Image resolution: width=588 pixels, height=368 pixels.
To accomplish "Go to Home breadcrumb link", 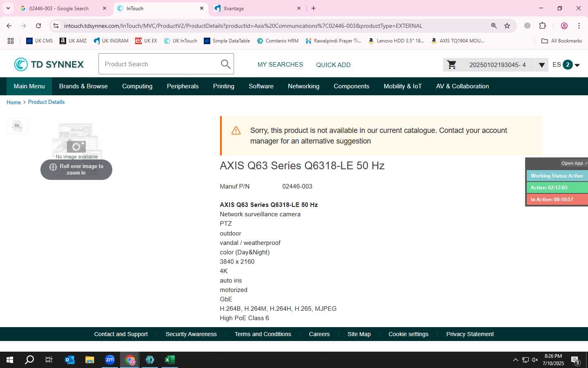I will tap(13, 102).
